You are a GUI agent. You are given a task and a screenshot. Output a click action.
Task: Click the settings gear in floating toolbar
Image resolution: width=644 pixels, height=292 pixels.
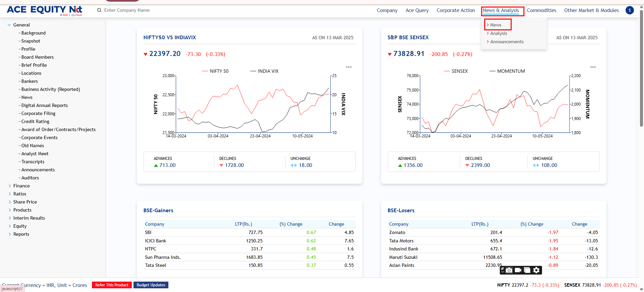tap(536, 270)
